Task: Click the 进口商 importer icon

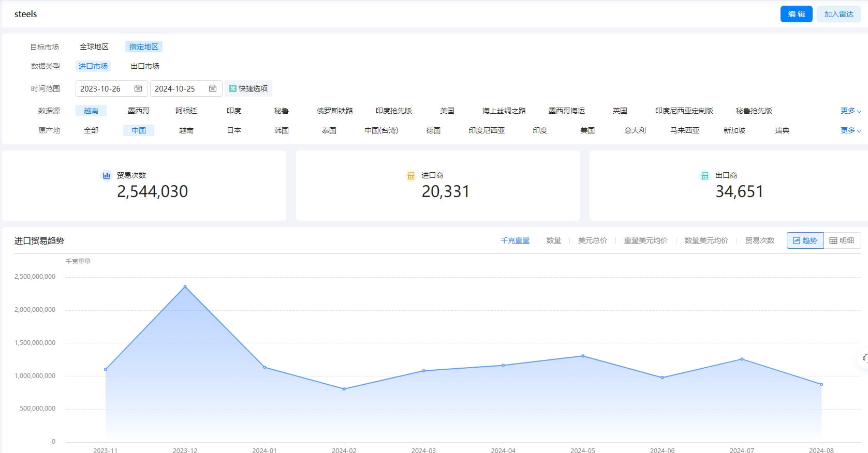Action: coord(410,175)
